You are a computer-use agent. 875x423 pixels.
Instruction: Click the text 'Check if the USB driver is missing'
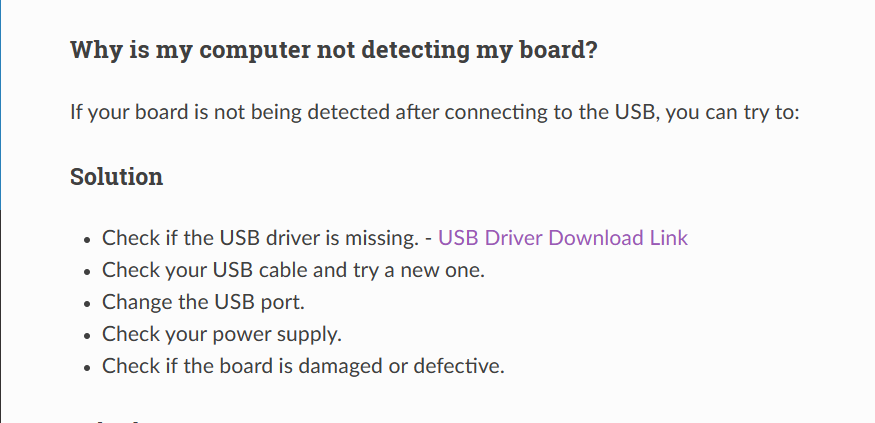coord(260,238)
